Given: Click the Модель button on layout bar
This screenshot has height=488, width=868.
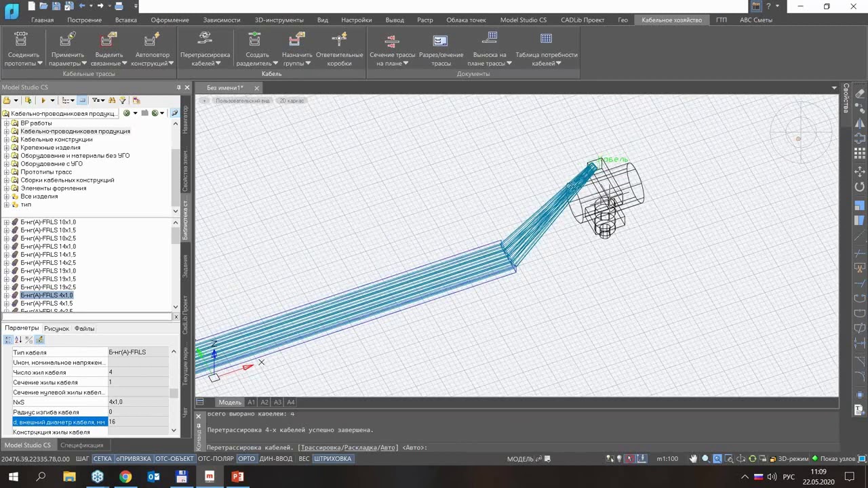Looking at the screenshot, I should point(230,402).
